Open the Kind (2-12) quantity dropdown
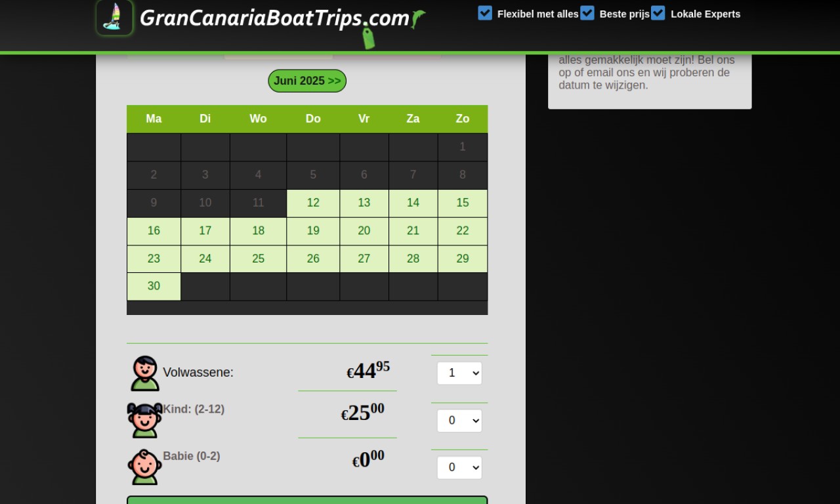The width and height of the screenshot is (840, 504). coord(459,420)
